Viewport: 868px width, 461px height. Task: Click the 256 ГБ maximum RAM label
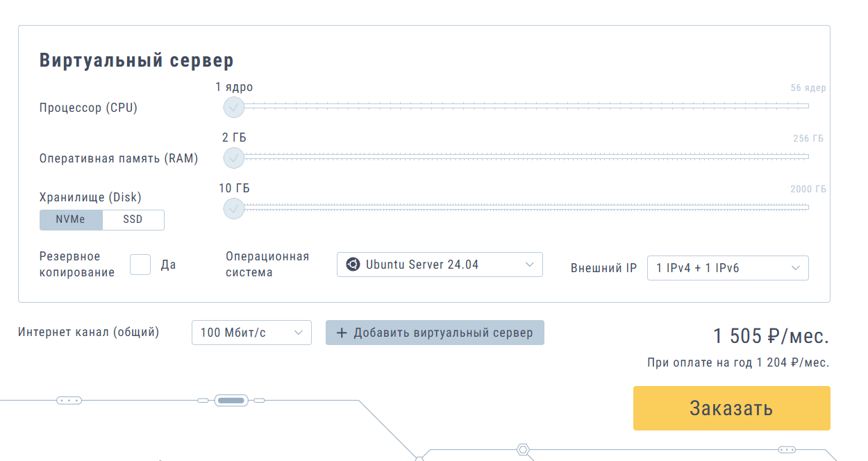coord(808,139)
